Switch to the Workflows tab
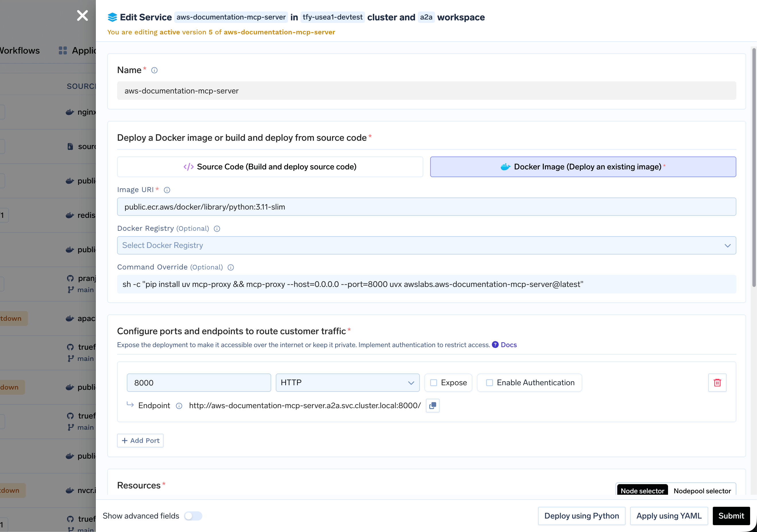 (20, 50)
